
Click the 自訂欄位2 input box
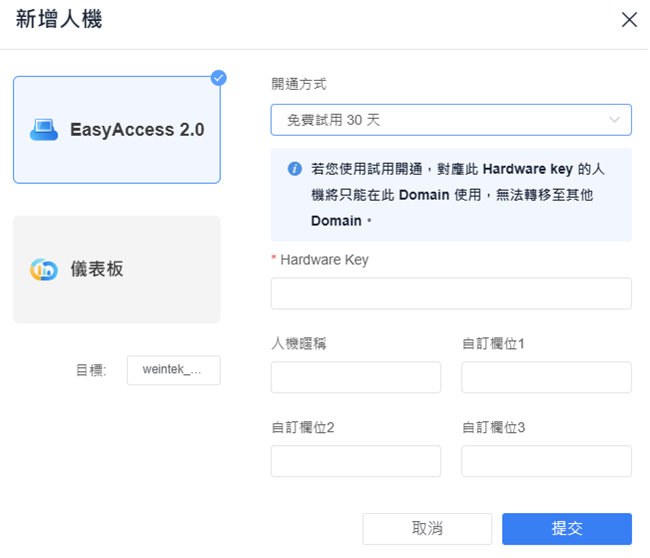pyautogui.click(x=356, y=461)
